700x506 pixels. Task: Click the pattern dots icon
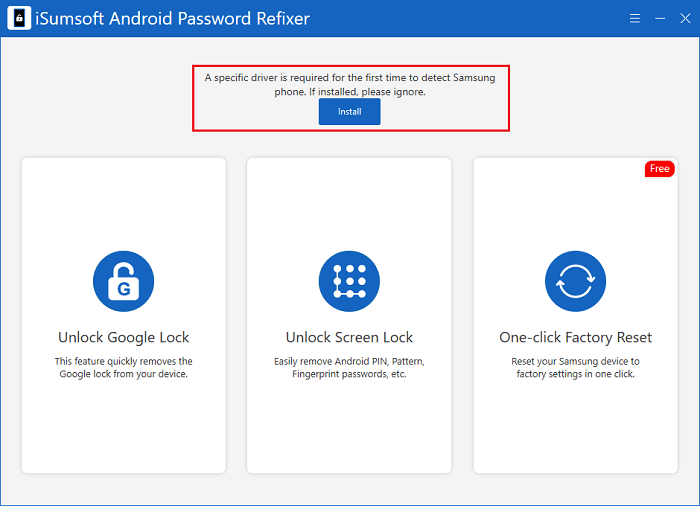click(349, 281)
